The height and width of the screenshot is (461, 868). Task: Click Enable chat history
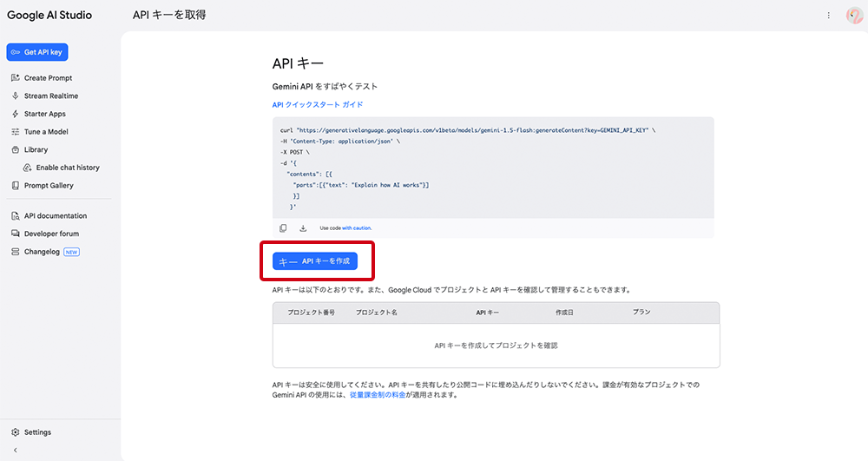[68, 168]
